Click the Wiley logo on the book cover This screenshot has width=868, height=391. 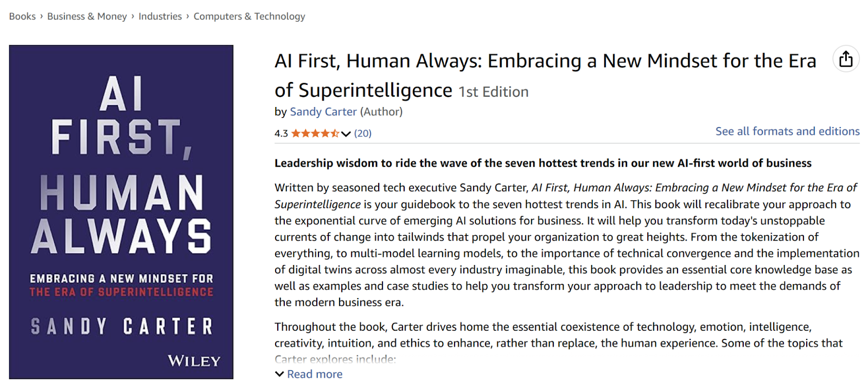click(x=194, y=361)
